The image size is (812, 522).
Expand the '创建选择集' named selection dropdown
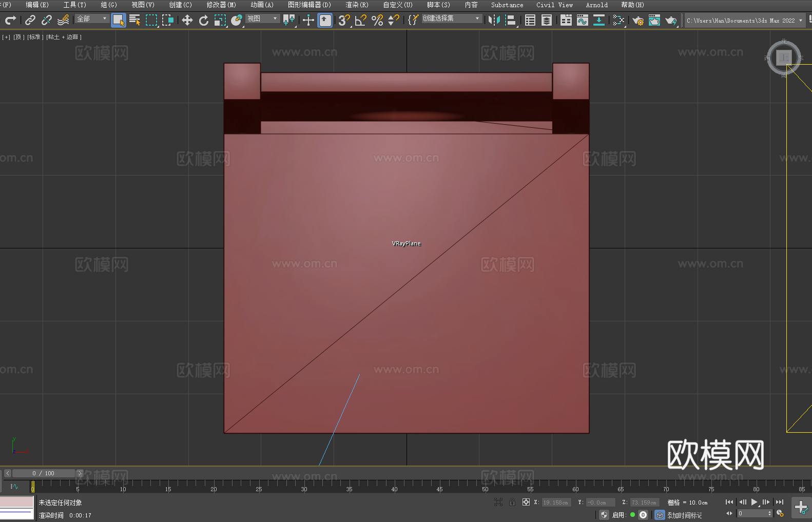pyautogui.click(x=452, y=18)
